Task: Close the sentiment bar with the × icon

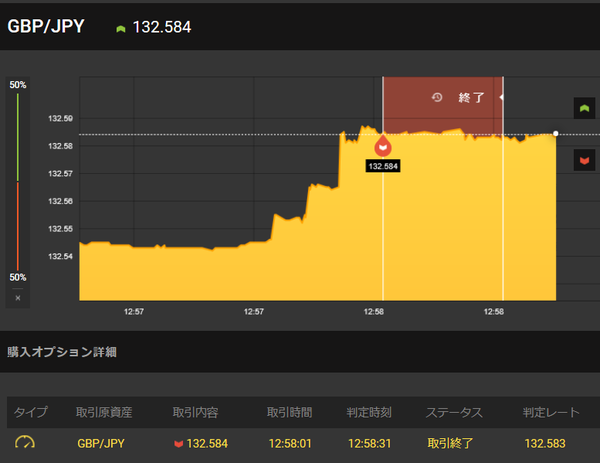Action: tap(18, 298)
